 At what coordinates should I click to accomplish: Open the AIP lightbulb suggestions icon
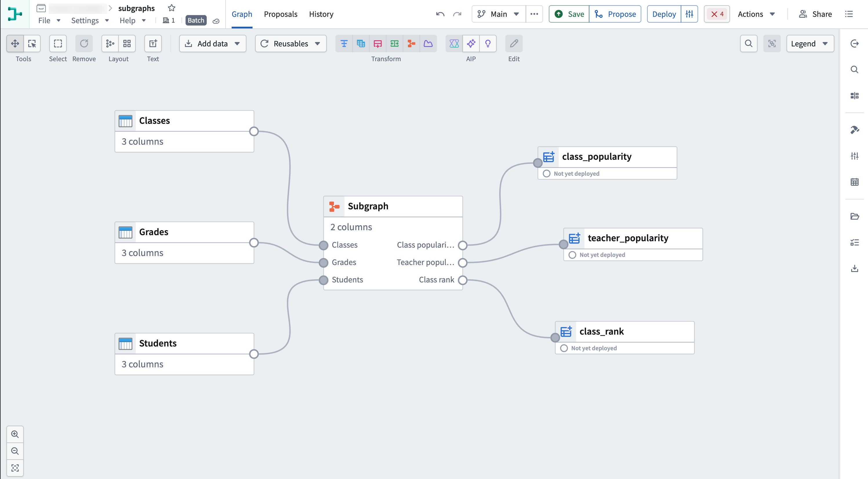(488, 43)
